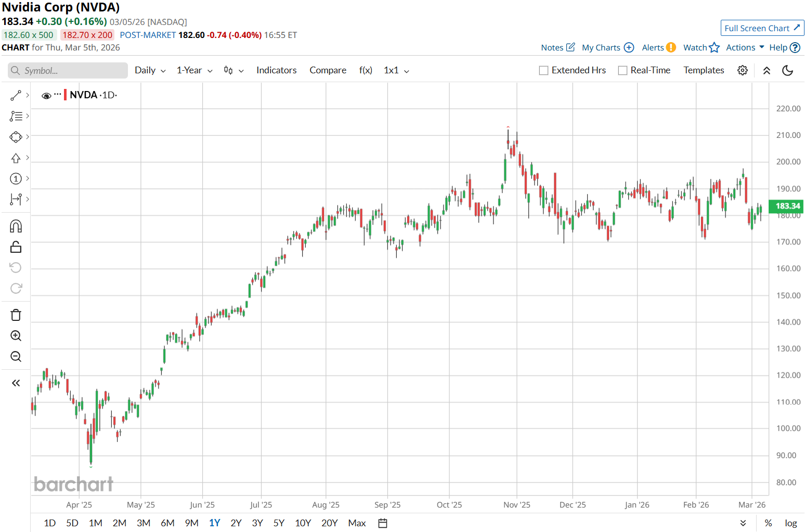Image resolution: width=805 pixels, height=532 pixels.
Task: Open the Help link
Action: pyautogui.click(x=785, y=47)
